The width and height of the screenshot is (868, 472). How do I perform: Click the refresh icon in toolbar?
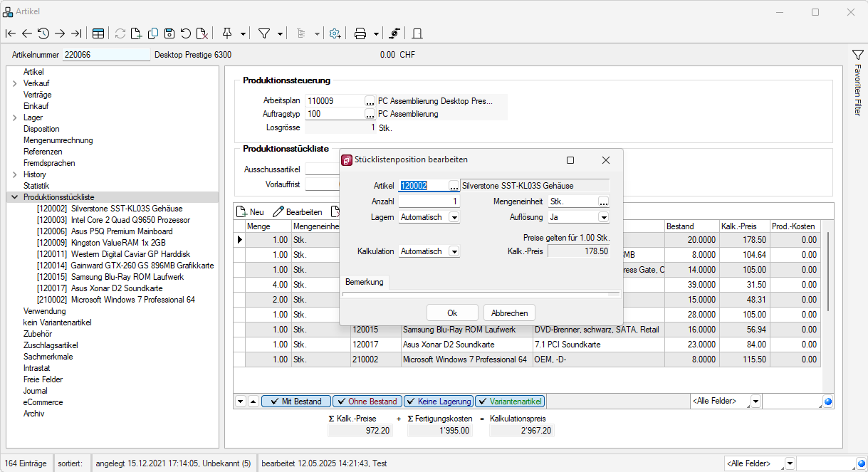point(120,33)
